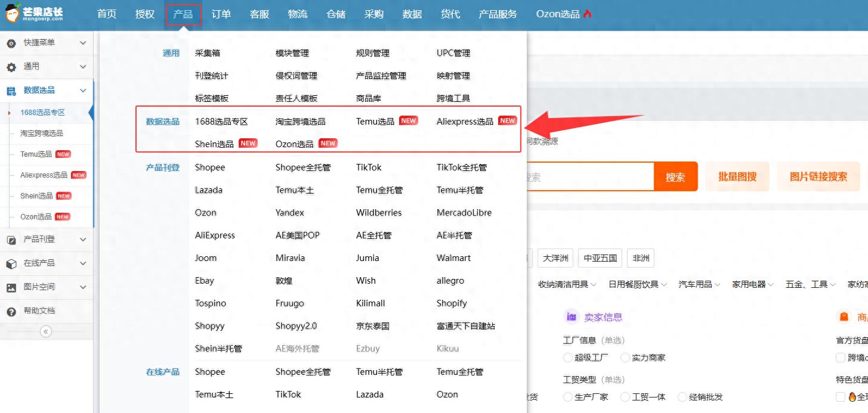868x413 pixels.
Task: Open UPC管理 in the 通用 menu
Action: click(453, 53)
